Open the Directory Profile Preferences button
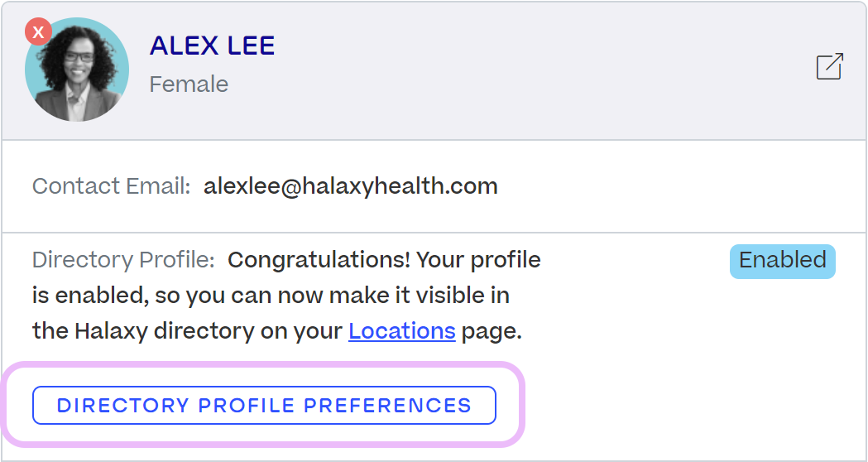 pos(264,406)
